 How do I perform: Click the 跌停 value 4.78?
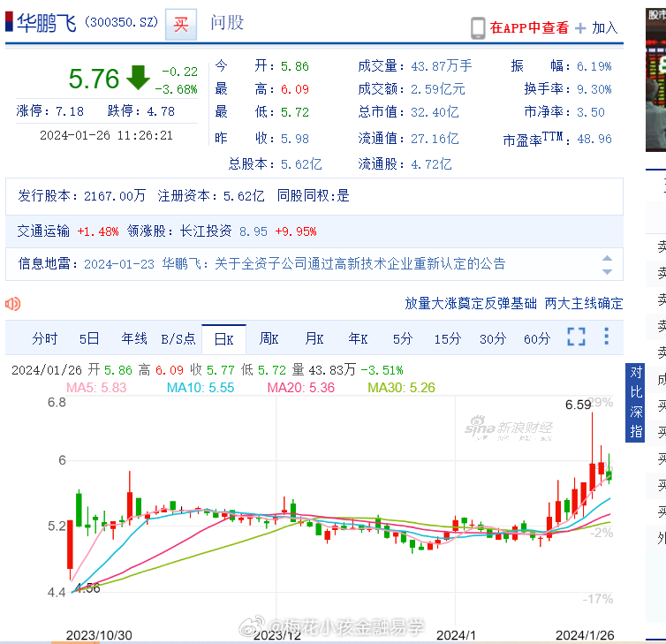161,111
